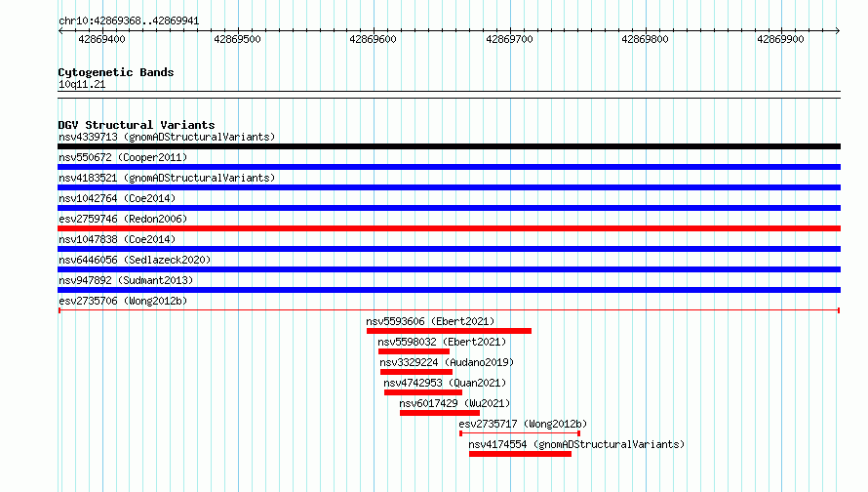Click the right arrow of the ruler

pyautogui.click(x=838, y=30)
